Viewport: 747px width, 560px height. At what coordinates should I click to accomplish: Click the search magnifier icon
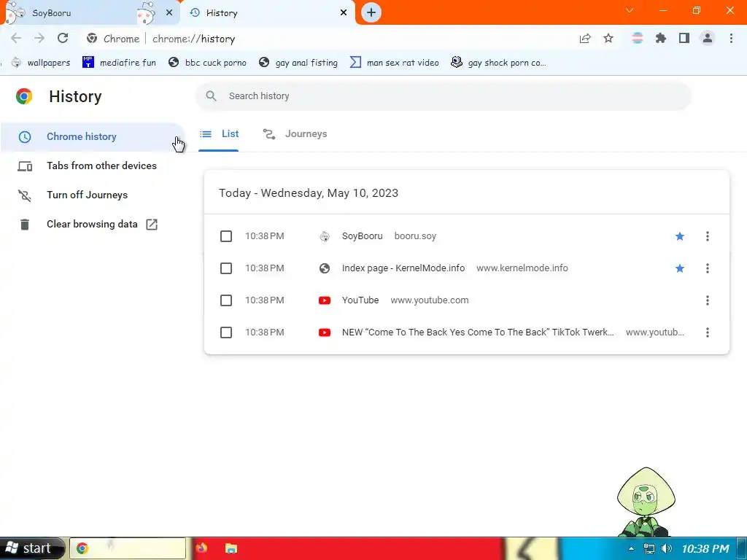click(x=211, y=96)
